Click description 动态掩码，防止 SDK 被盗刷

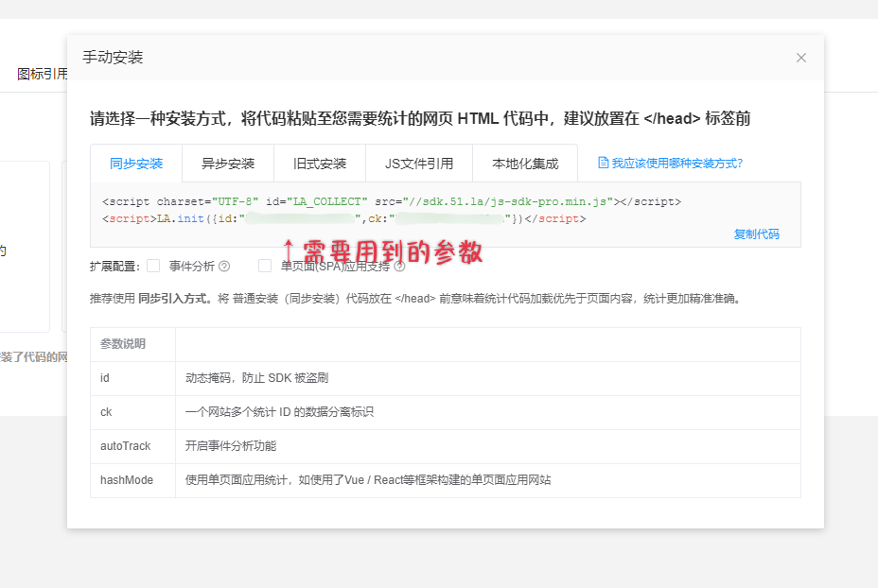(x=257, y=378)
